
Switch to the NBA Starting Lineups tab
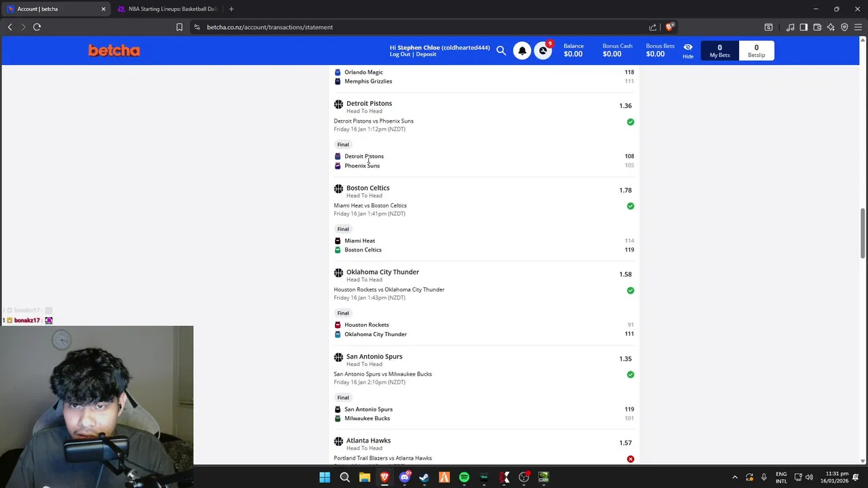tap(166, 9)
